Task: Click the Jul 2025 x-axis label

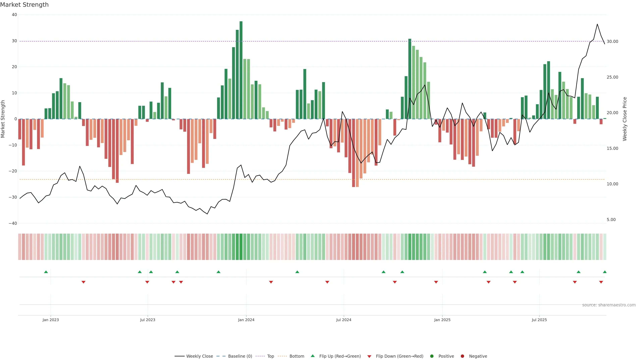Action: pyautogui.click(x=539, y=320)
